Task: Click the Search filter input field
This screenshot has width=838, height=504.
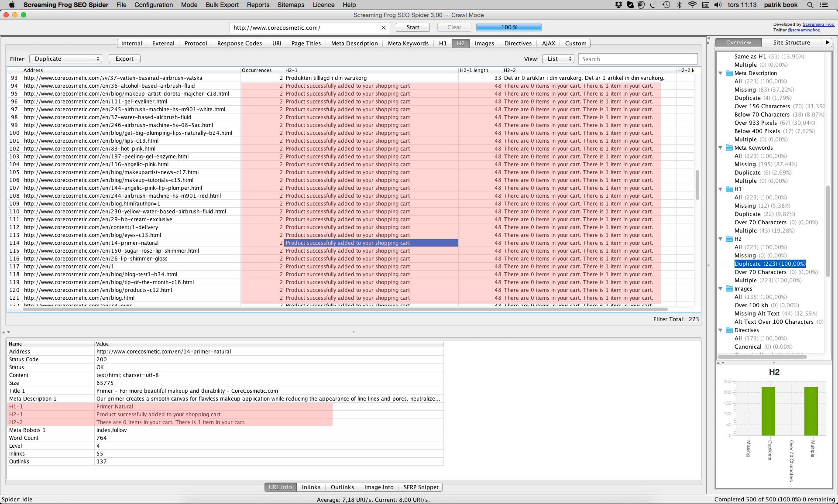Action: [638, 59]
